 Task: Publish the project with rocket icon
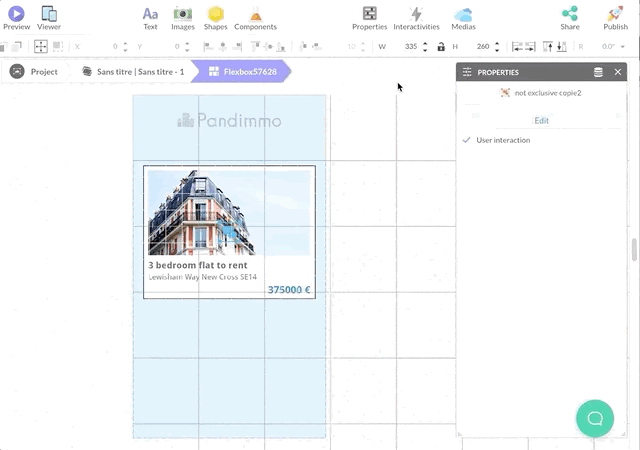tap(616, 13)
